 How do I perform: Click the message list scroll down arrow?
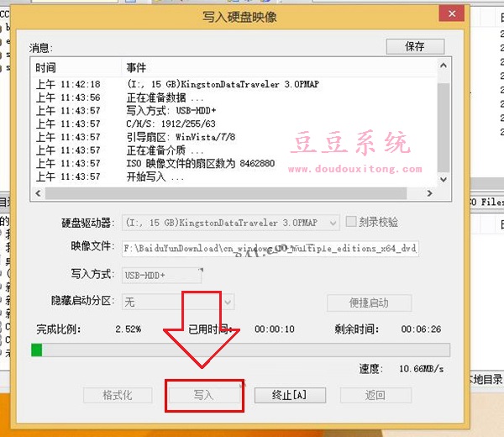(x=444, y=180)
